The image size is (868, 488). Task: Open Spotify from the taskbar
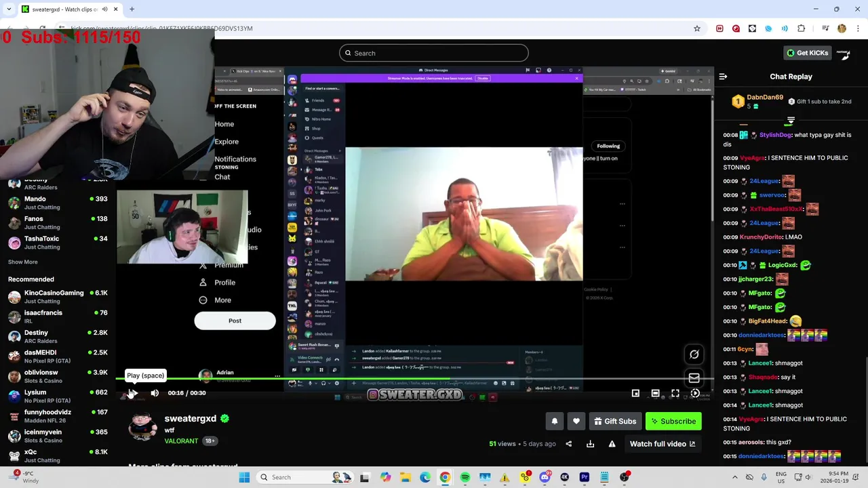tap(465, 477)
